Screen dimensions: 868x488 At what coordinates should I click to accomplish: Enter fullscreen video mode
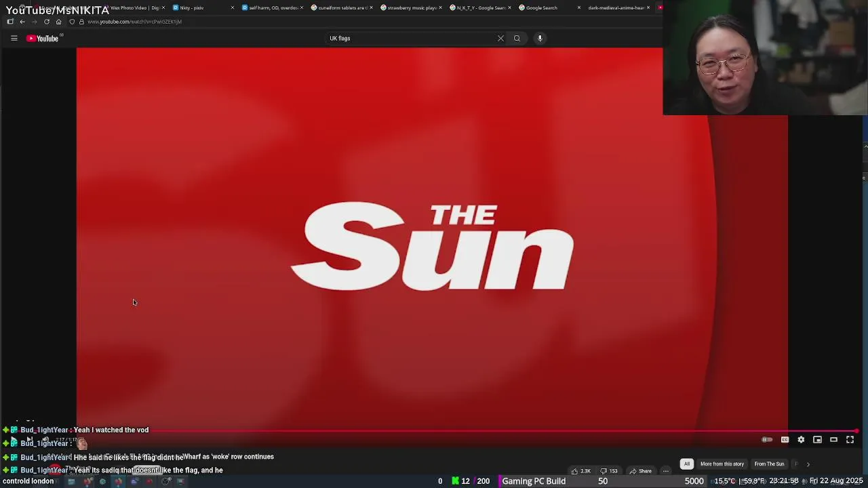[850, 440]
